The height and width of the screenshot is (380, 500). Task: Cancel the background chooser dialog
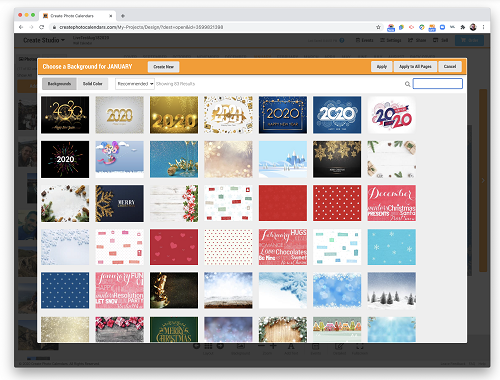(450, 67)
